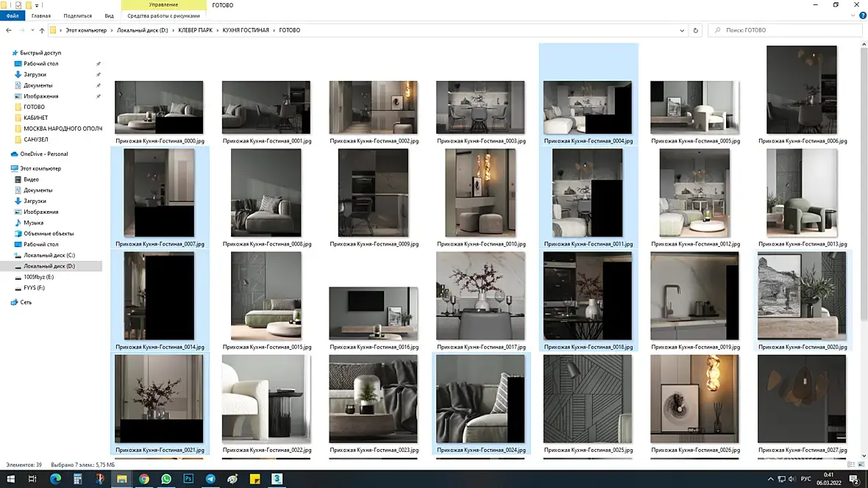Image resolution: width=868 pixels, height=488 pixels.
Task: Open Быстрый доступ in navigation pane
Action: (x=40, y=53)
